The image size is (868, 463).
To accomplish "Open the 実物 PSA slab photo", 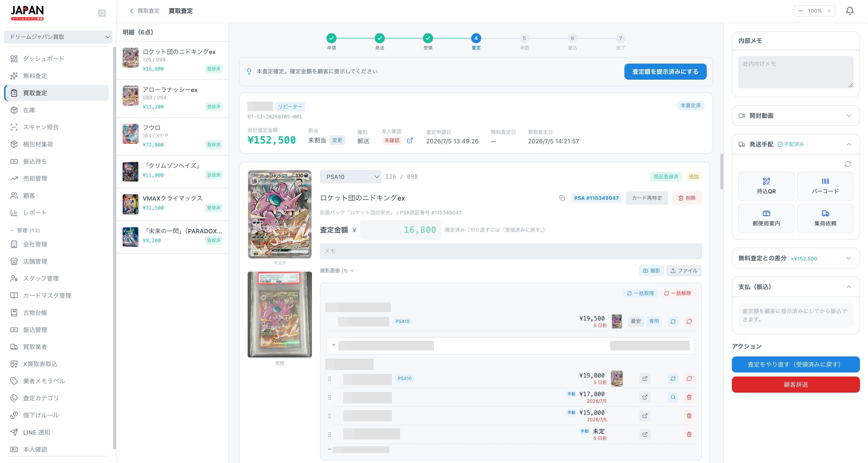I will 280,314.
